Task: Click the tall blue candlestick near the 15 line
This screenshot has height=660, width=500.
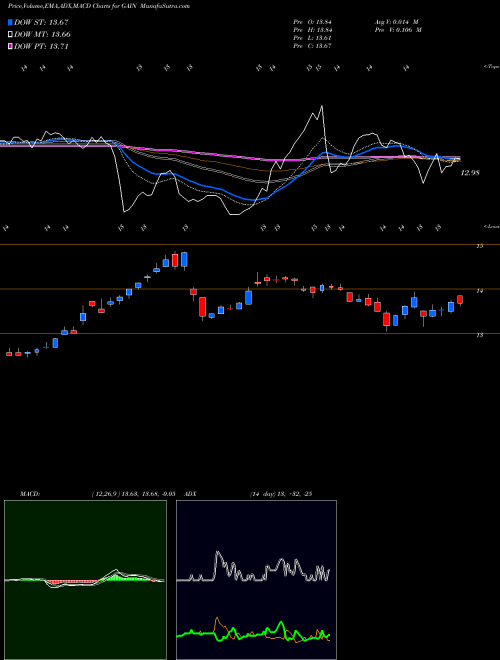Action: coord(184,259)
